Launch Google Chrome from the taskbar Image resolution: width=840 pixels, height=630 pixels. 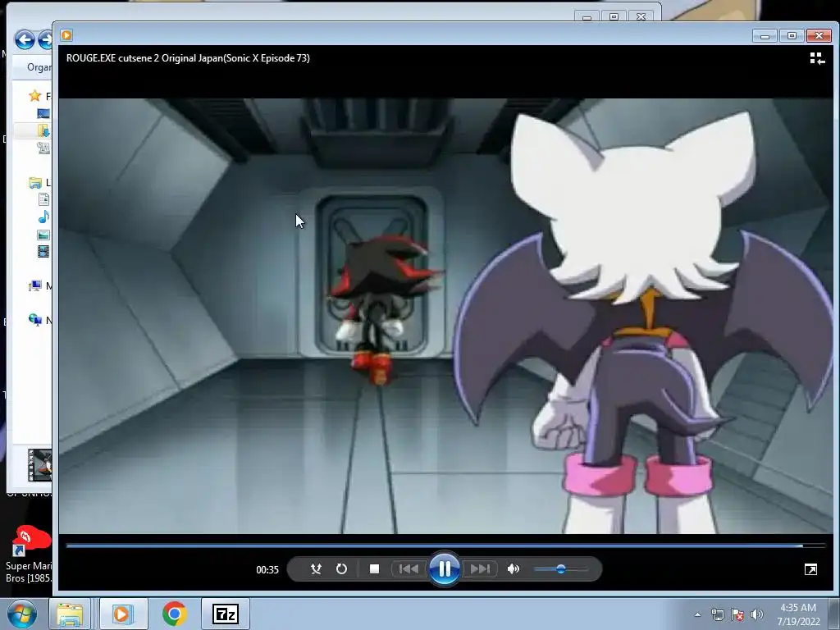tap(174, 614)
